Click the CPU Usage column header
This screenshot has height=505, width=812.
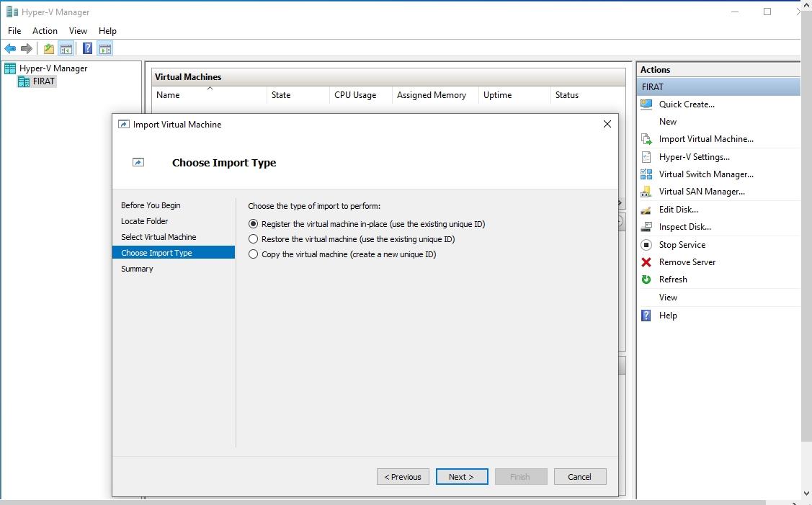point(361,95)
